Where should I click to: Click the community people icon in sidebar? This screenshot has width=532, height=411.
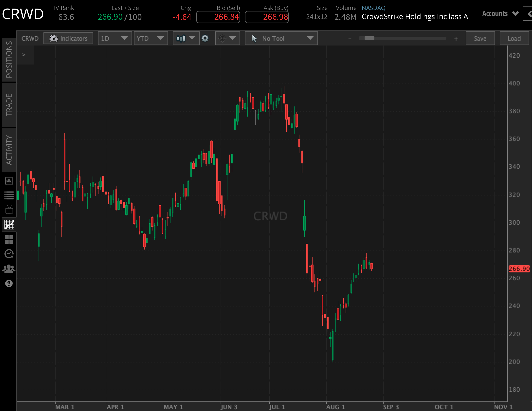(x=9, y=269)
